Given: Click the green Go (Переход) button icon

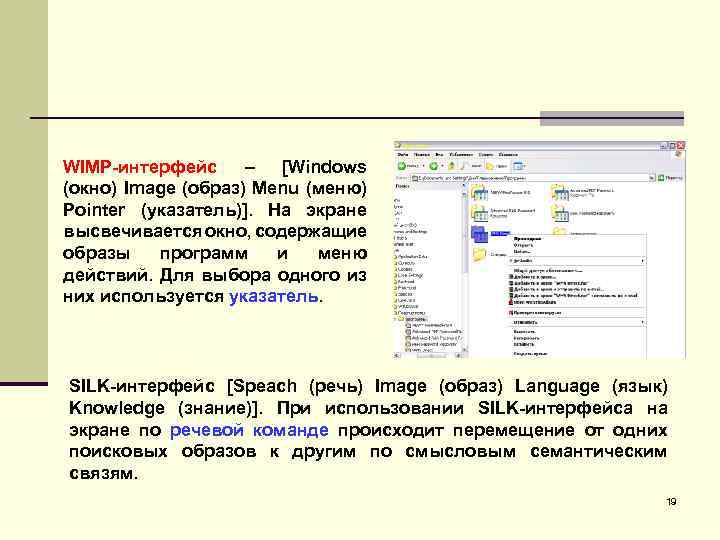Looking at the screenshot, I should (x=661, y=178).
